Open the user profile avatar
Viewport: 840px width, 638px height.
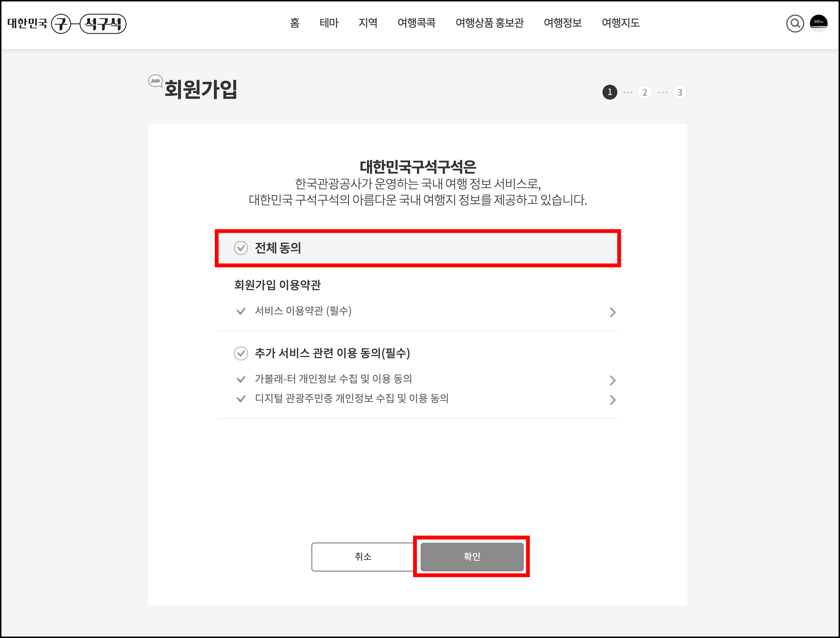click(819, 24)
